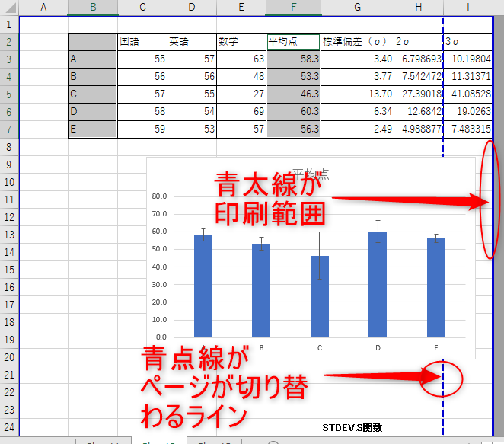Select column H header

[419, 7]
